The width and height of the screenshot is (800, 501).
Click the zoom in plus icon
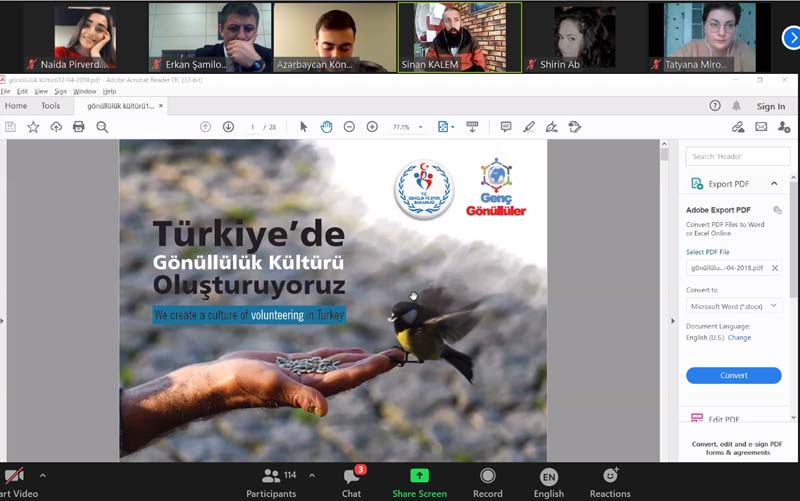(x=372, y=127)
